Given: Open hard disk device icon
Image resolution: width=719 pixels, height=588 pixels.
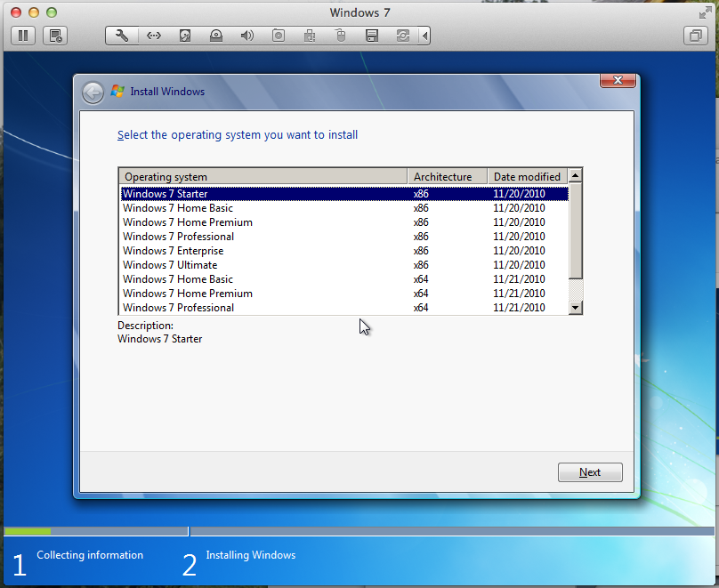Looking at the screenshot, I should (x=185, y=36).
